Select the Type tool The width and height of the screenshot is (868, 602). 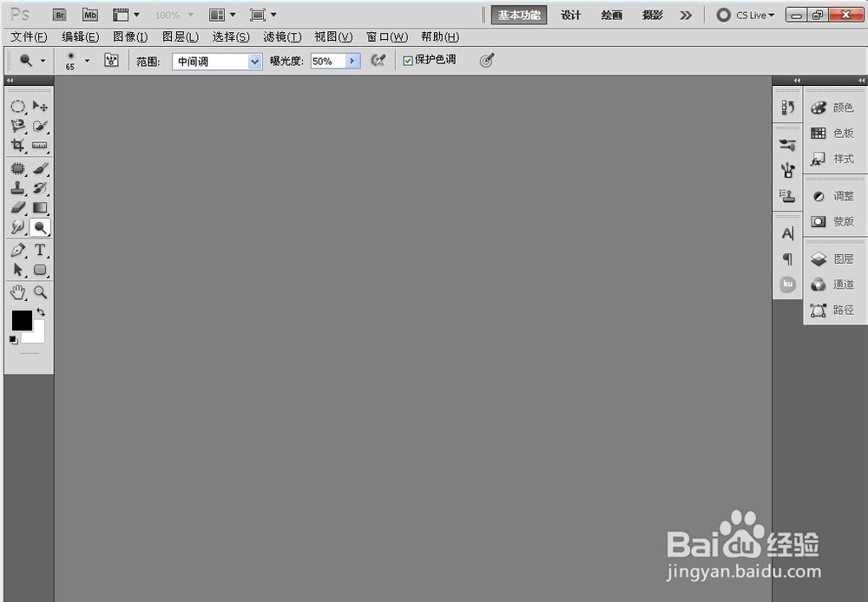coord(40,250)
